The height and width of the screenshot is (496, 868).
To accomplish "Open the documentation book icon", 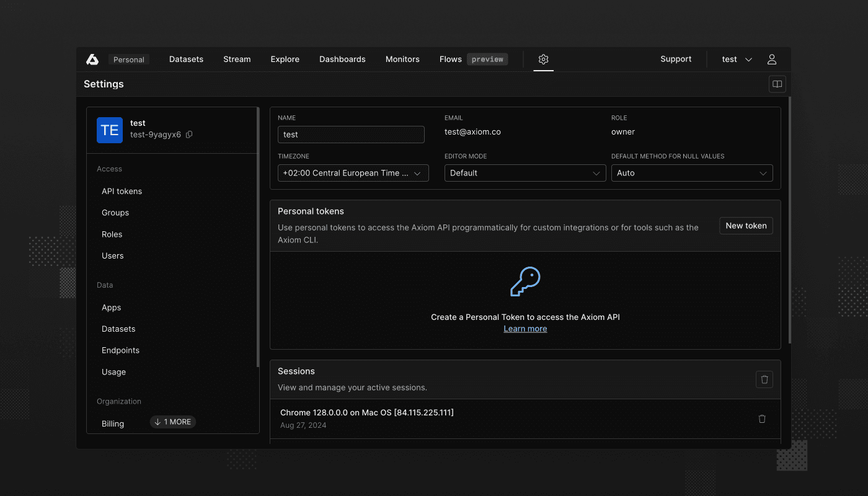I will [x=777, y=84].
